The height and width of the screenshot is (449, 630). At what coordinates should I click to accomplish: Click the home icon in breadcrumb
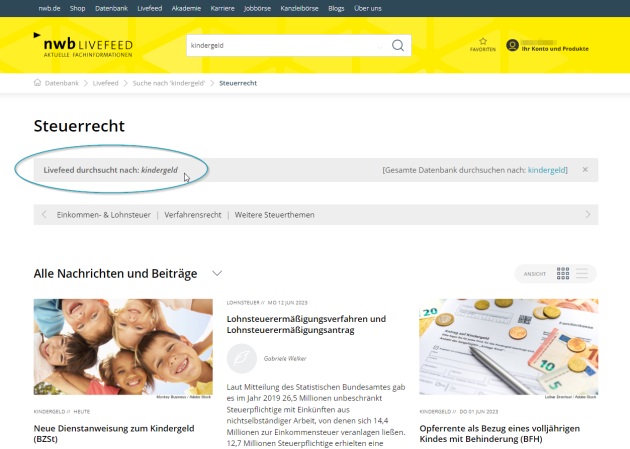(37, 83)
